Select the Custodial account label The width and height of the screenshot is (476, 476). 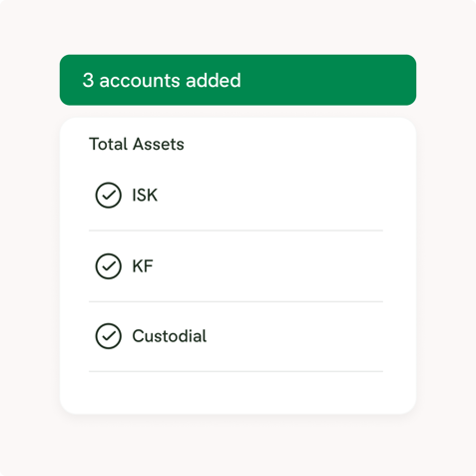point(170,336)
